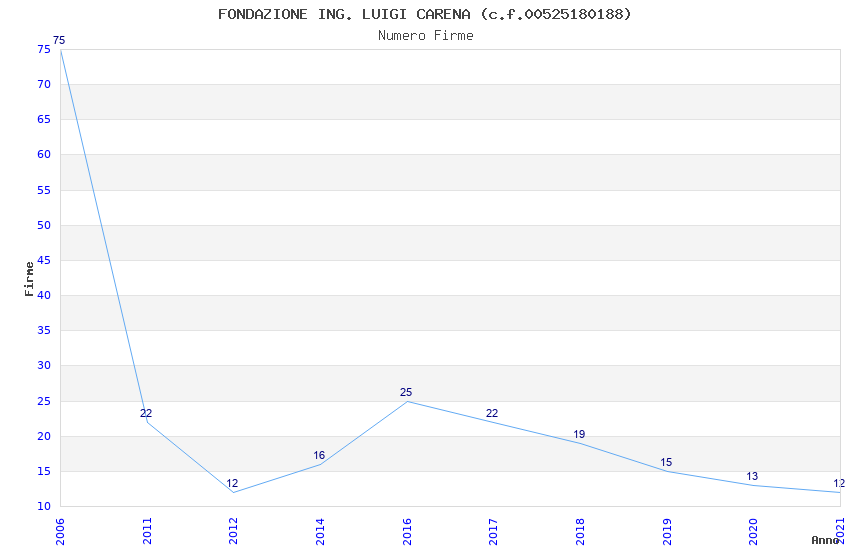Click y-axis tick value 50

(44, 225)
